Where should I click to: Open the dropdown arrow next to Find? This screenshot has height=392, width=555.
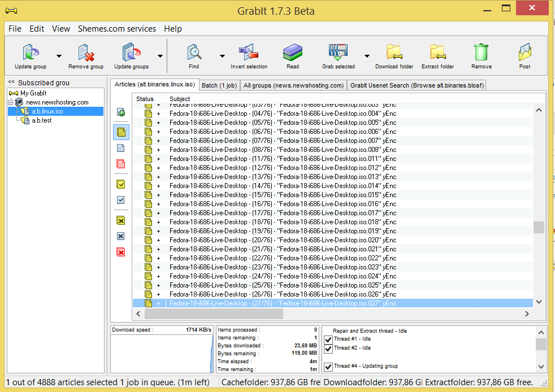click(222, 56)
